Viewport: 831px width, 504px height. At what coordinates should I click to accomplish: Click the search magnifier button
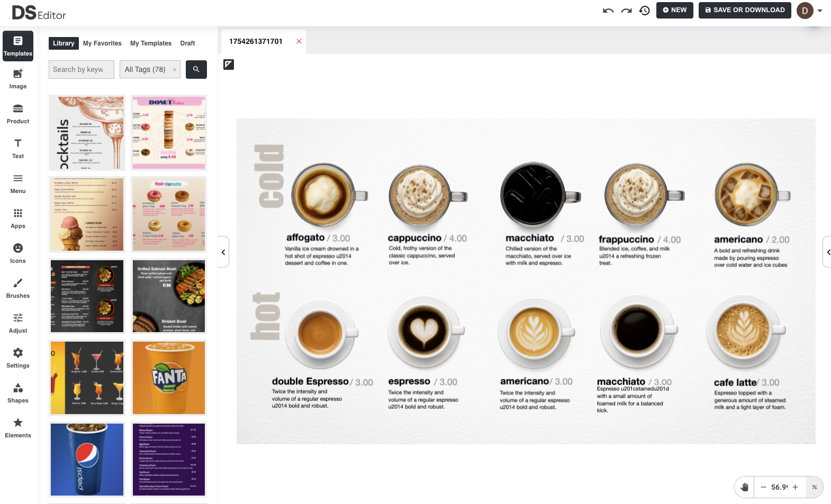point(196,69)
